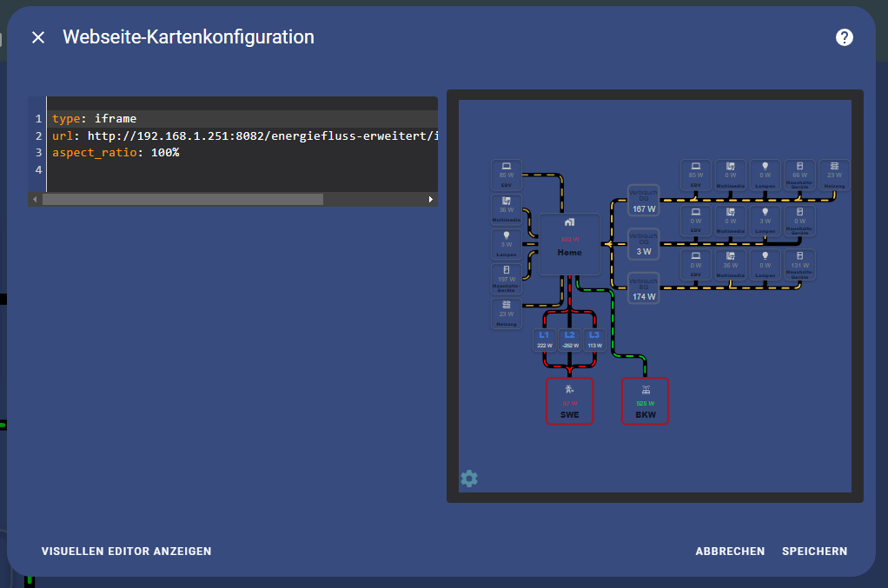Click the ABBRECHEN button
The height and width of the screenshot is (588, 888).
(730, 552)
